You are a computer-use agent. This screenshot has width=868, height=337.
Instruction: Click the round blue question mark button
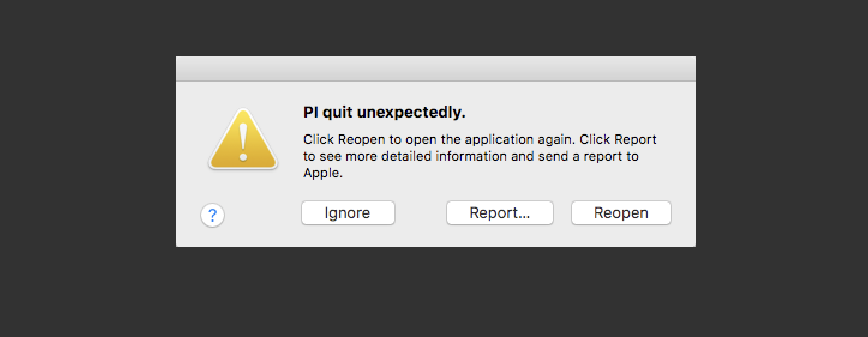click(x=212, y=215)
